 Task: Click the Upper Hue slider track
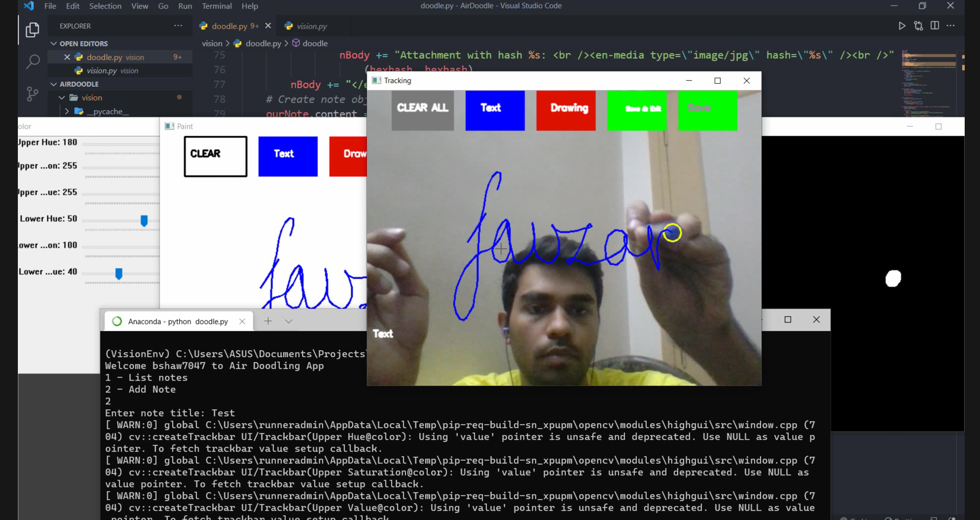click(121, 143)
